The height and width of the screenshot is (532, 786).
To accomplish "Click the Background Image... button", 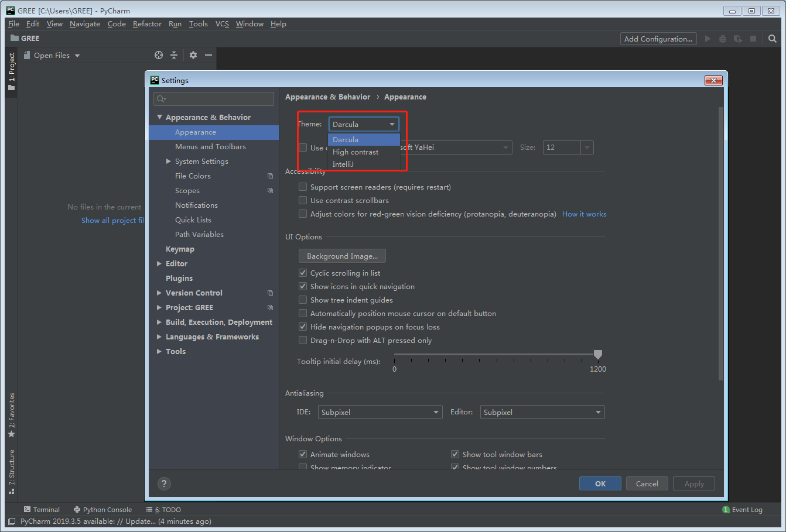I will tap(342, 256).
